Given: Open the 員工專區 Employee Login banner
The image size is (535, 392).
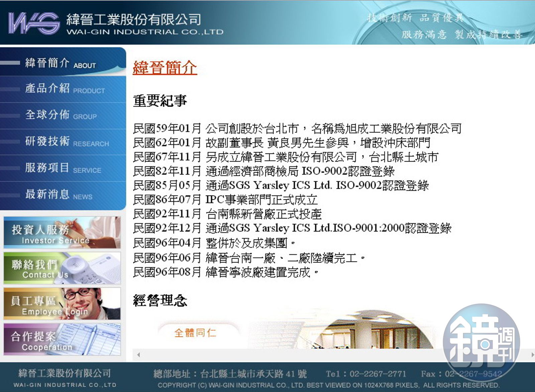Looking at the screenshot, I should tap(62, 304).
